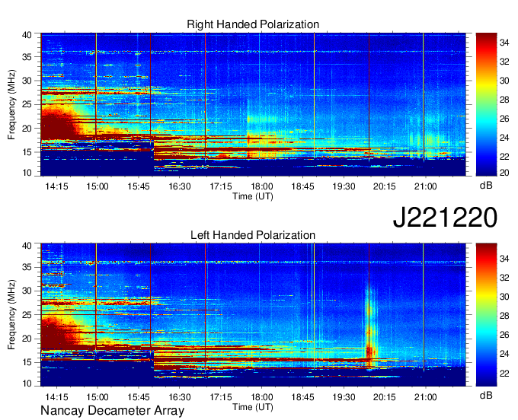Click the '20:15' time tick under the right-handed plot

(x=385, y=186)
